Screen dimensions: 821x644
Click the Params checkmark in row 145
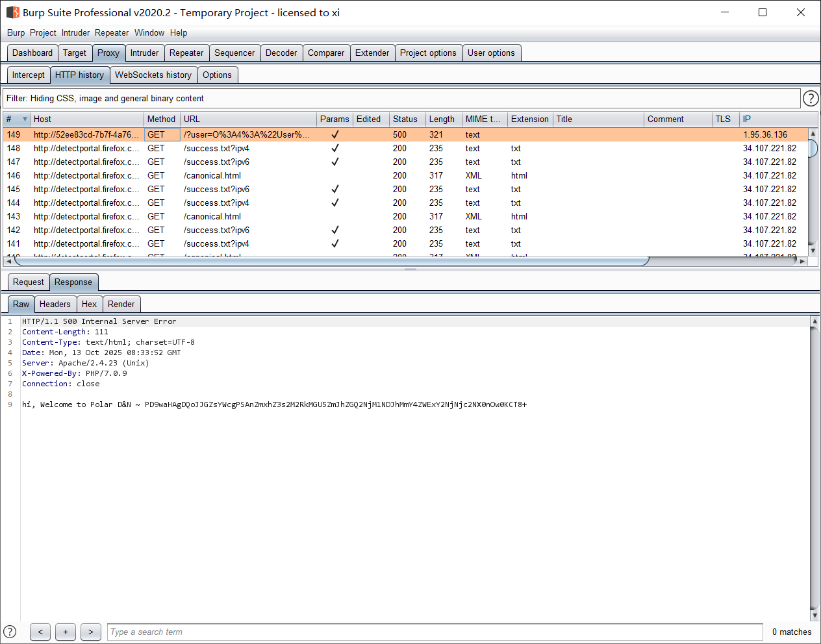click(335, 190)
